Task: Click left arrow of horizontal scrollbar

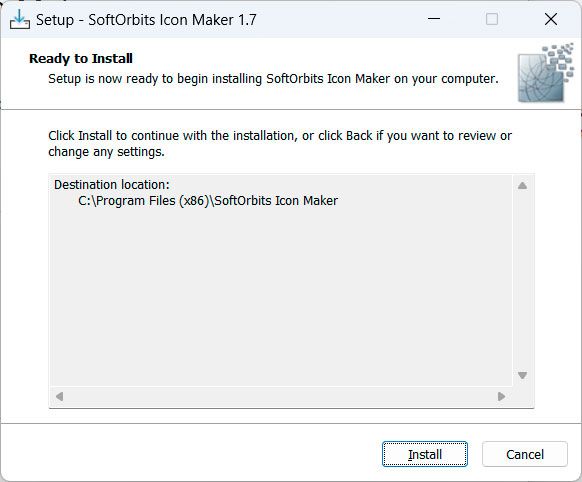Action: coord(59,396)
